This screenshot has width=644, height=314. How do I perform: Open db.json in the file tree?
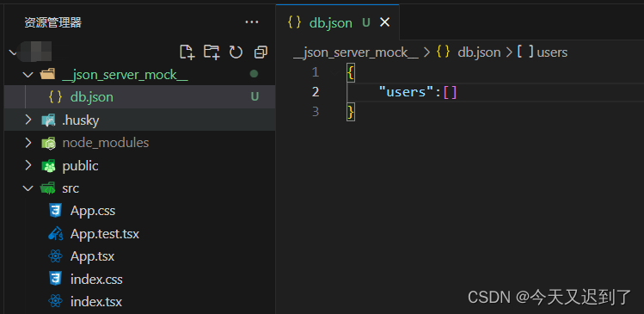point(139,97)
